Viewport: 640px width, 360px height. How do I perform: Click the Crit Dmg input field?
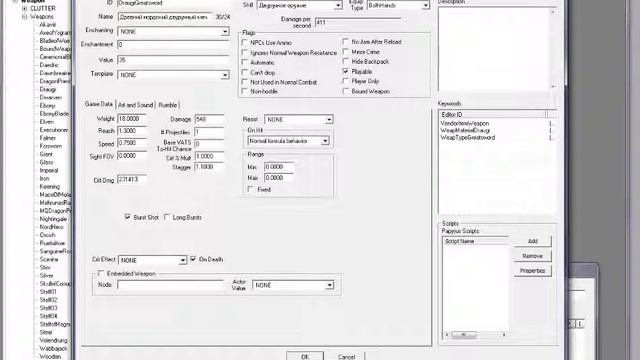pos(132,180)
